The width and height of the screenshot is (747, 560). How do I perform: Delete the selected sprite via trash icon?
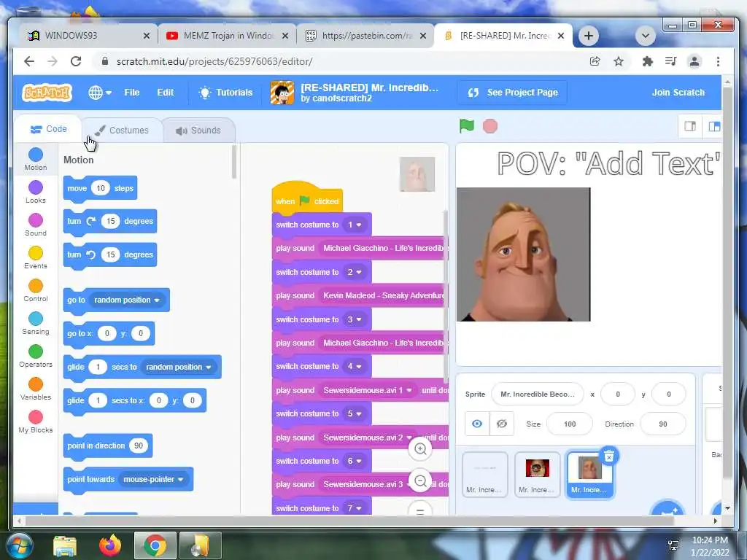609,456
